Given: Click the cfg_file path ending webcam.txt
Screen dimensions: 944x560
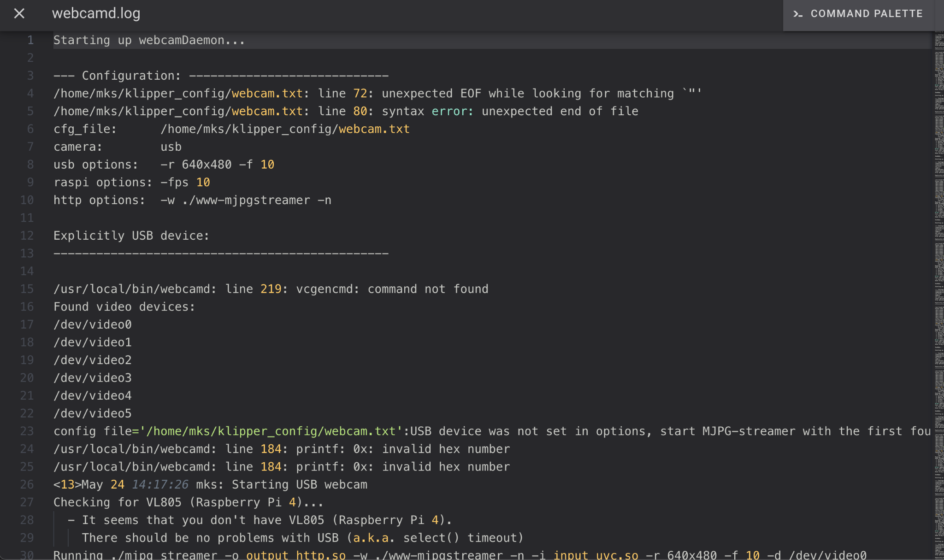Looking at the screenshot, I should (x=285, y=129).
